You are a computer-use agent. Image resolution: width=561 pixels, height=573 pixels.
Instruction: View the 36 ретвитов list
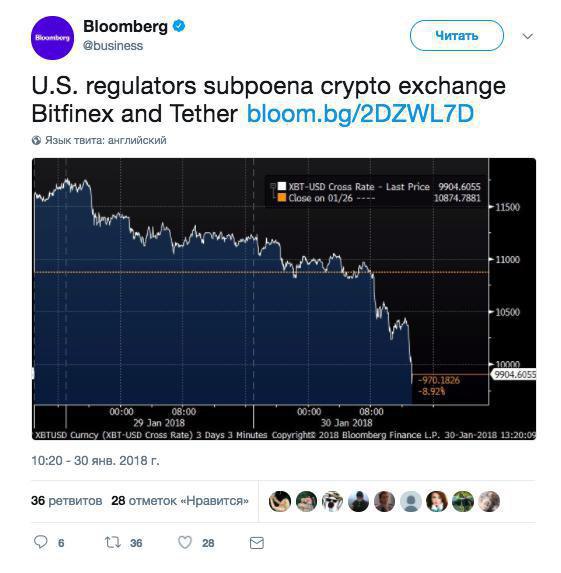[x=67, y=501]
